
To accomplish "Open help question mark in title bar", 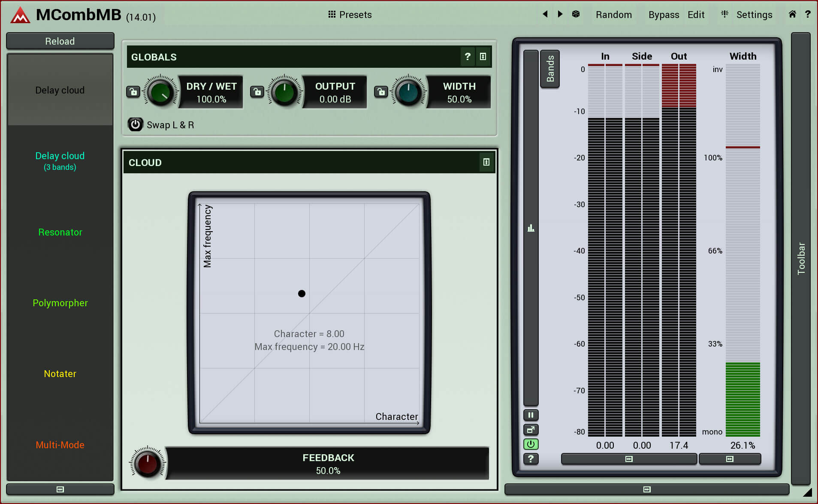I will coord(808,14).
